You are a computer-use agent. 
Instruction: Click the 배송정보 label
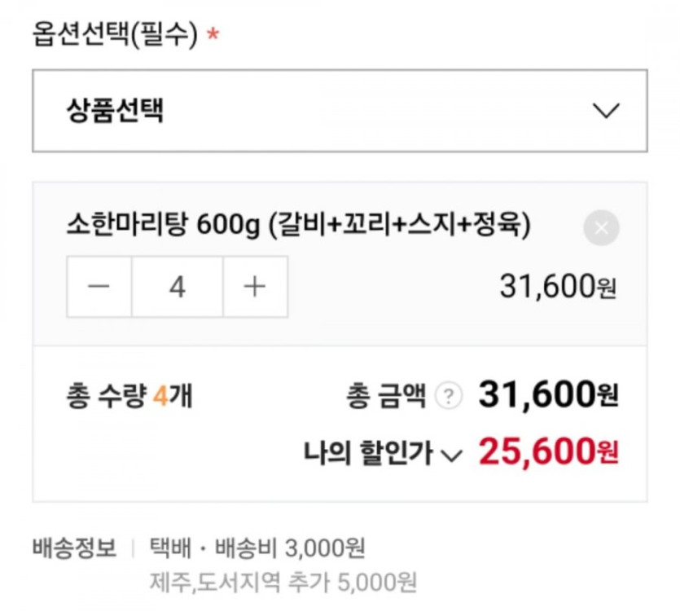coord(74,547)
